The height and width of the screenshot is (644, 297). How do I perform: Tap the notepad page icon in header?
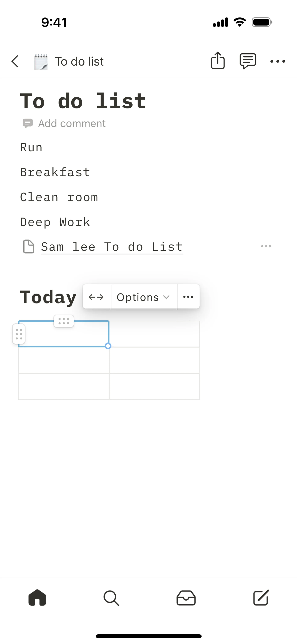pos(41,61)
